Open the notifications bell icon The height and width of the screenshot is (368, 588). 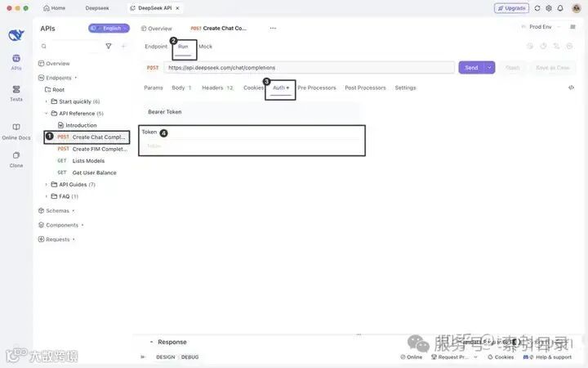560,8
